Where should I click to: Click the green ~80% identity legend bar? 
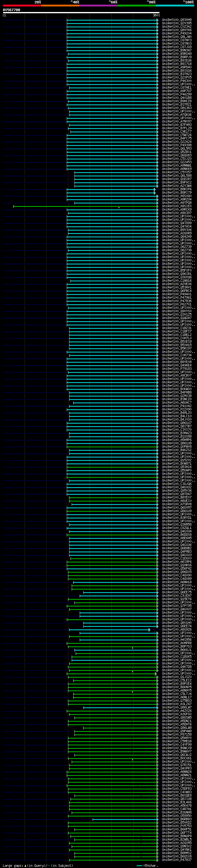click(137, 6)
